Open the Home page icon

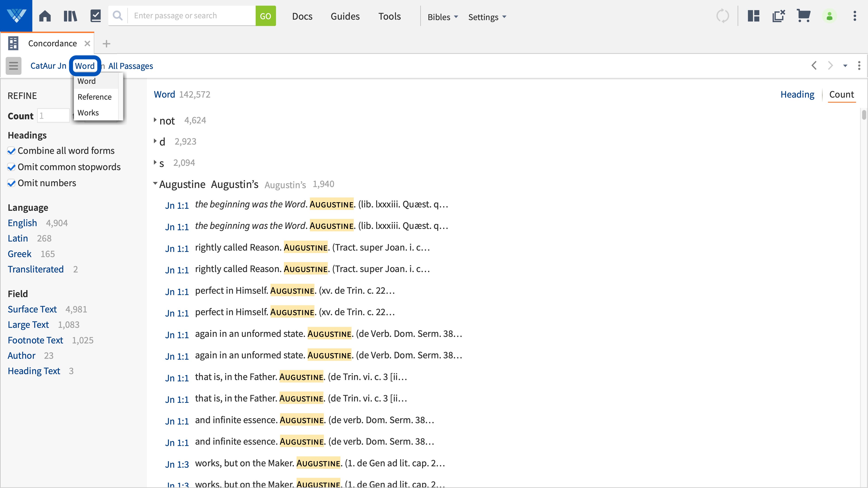coord(45,16)
